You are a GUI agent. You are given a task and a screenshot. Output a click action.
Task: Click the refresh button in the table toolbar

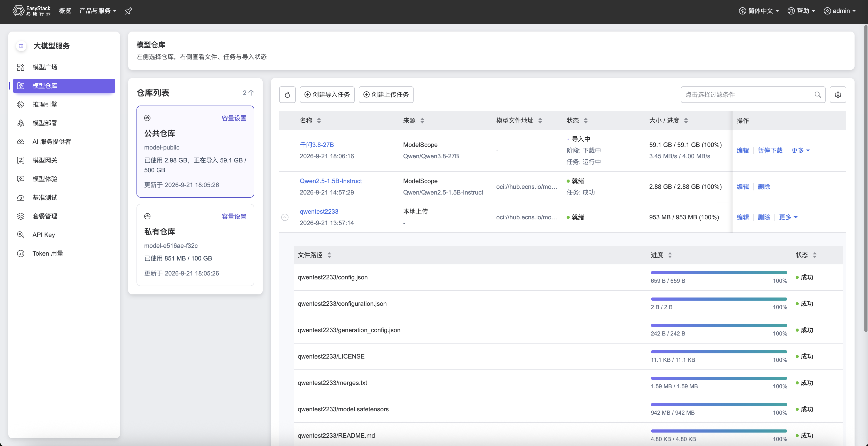[x=287, y=95]
